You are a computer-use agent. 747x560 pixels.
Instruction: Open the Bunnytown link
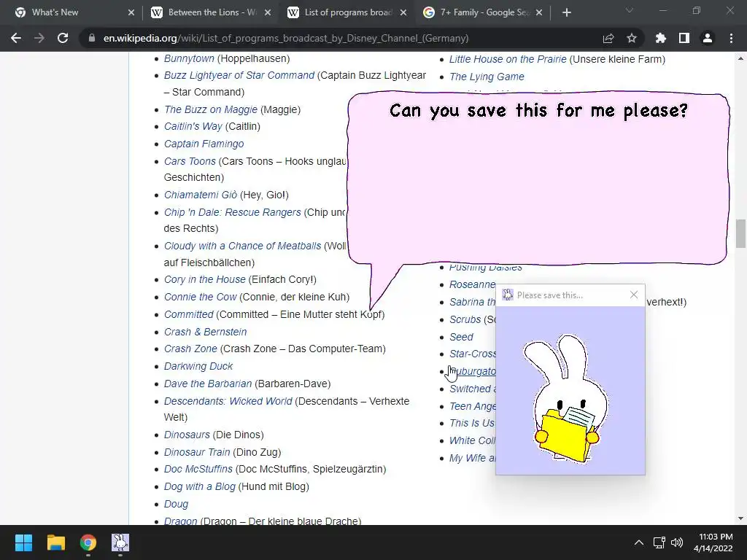[189, 58]
